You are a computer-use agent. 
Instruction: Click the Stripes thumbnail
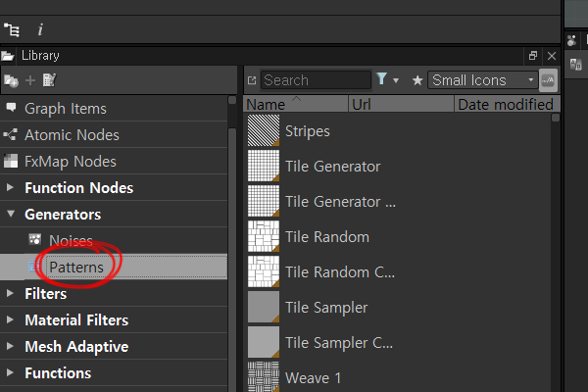click(264, 130)
